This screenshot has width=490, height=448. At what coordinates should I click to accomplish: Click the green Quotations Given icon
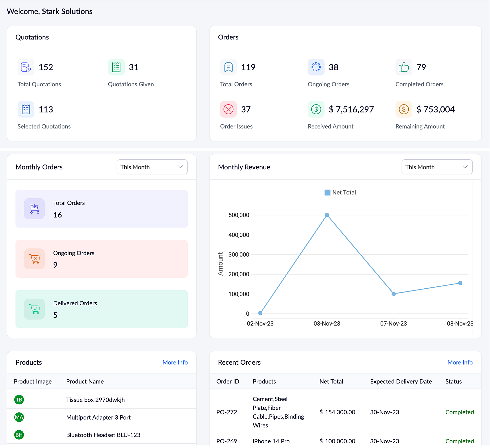pyautogui.click(x=116, y=67)
